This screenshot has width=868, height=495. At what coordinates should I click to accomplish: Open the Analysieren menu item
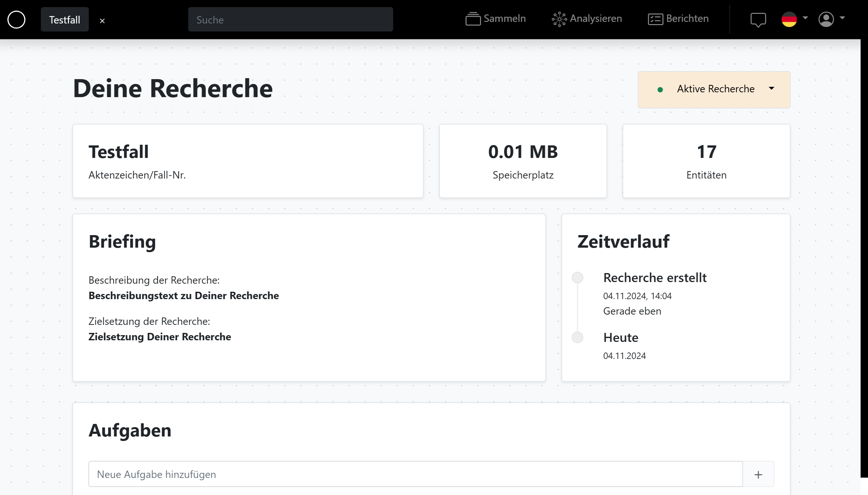coord(596,18)
